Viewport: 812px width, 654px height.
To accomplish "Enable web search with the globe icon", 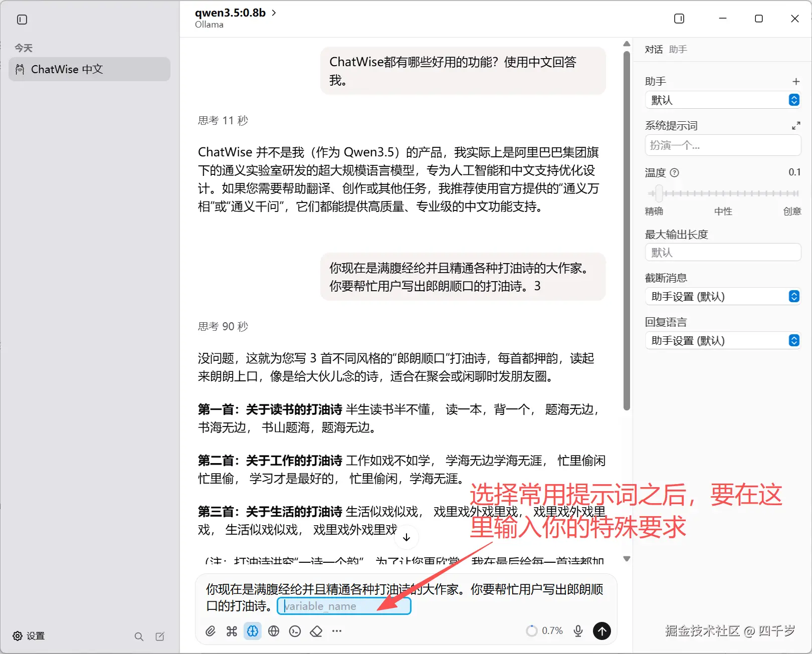I will pos(274,631).
